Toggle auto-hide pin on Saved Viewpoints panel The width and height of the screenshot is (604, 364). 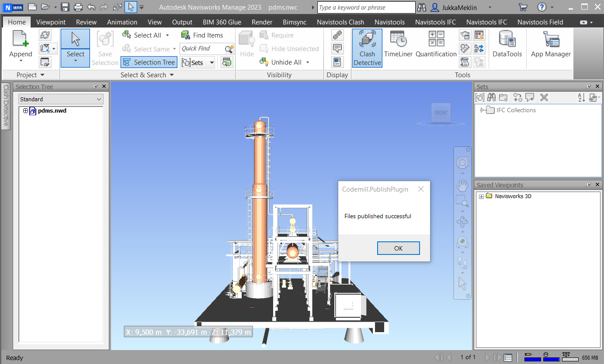[589, 185]
